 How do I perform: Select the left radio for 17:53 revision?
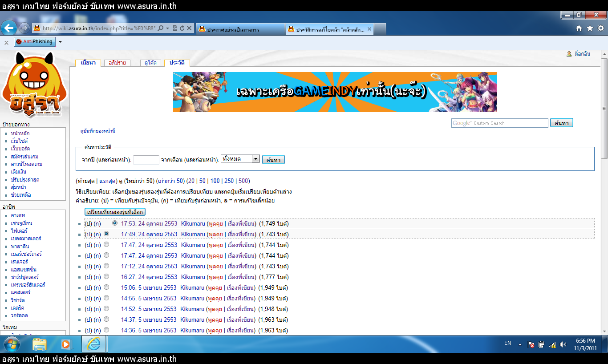115,223
